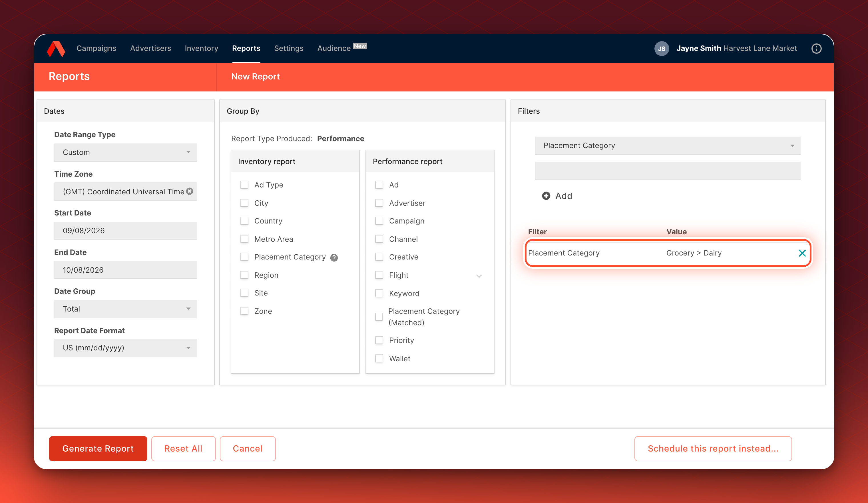Image resolution: width=868 pixels, height=503 pixels.
Task: Check the Ad Type checkbox
Action: point(244,185)
